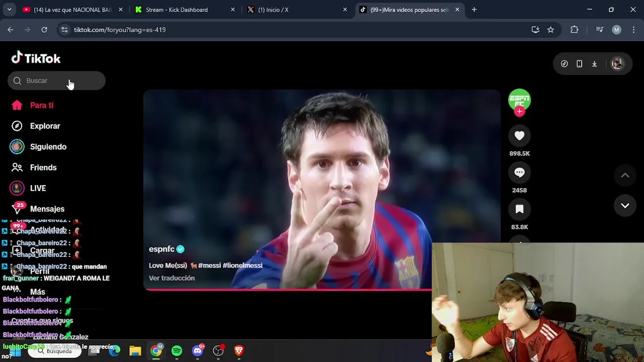The image size is (644, 362).
Task: Click the install app icon in address bar
Action: tap(535, 30)
